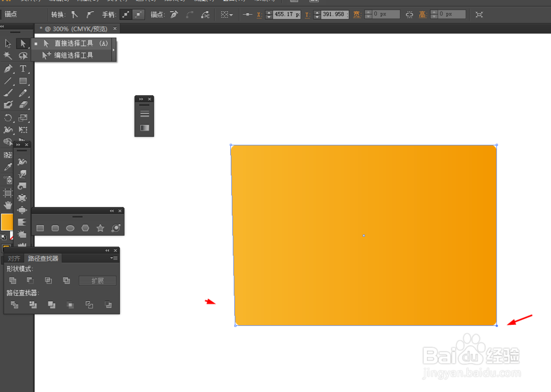Select the Artboard tool
Screen dimensions: 551x392
tap(8, 193)
